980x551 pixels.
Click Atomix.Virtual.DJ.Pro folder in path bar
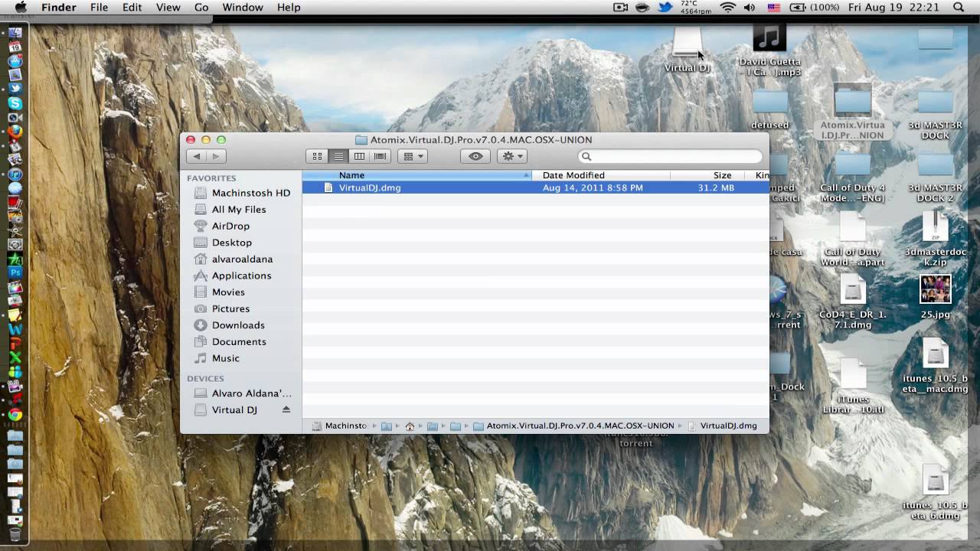click(573, 425)
